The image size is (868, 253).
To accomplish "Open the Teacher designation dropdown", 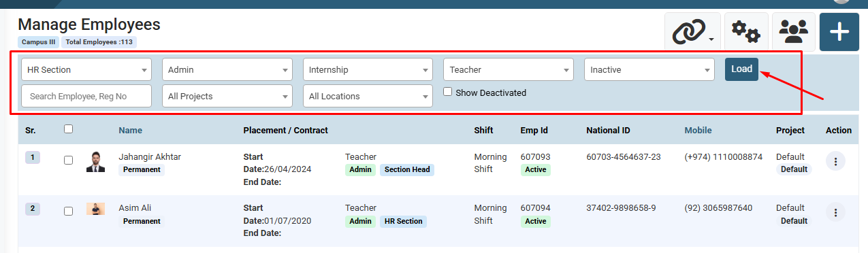I will pos(509,69).
